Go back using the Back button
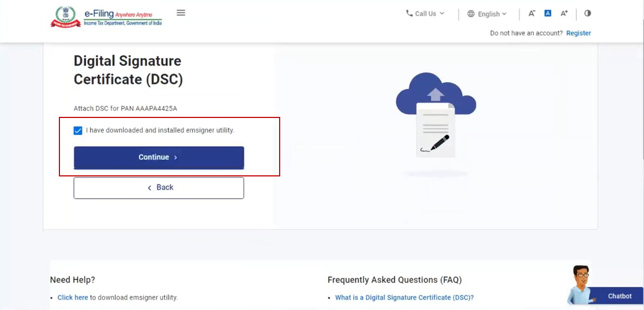 [159, 188]
